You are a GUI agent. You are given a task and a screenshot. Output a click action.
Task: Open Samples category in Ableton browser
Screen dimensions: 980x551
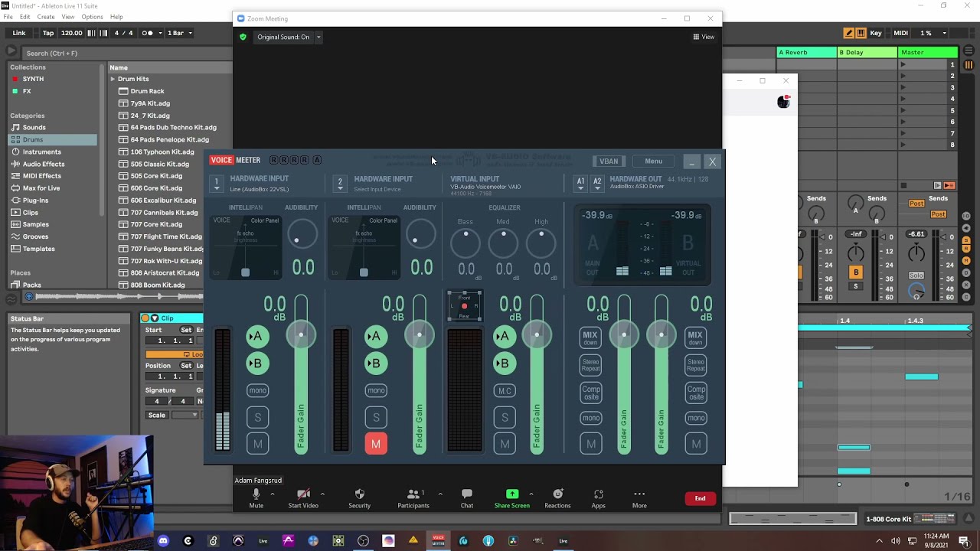pyautogui.click(x=35, y=224)
